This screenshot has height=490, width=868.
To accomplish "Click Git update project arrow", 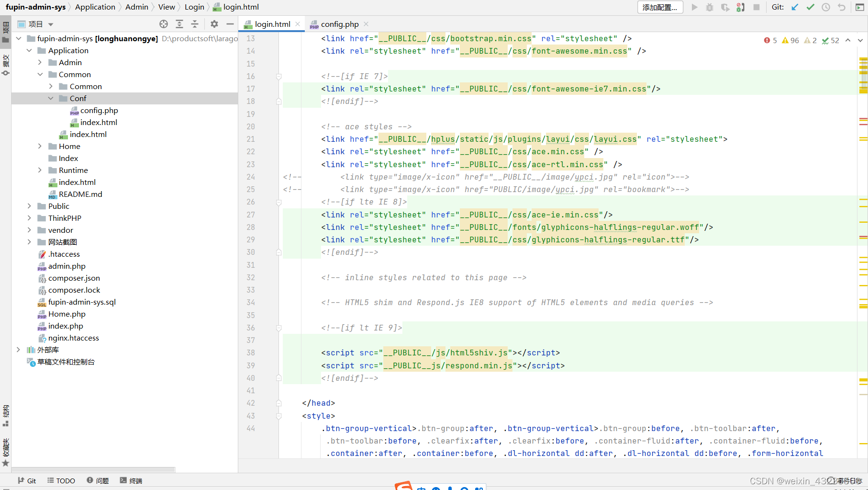I will [x=795, y=7].
